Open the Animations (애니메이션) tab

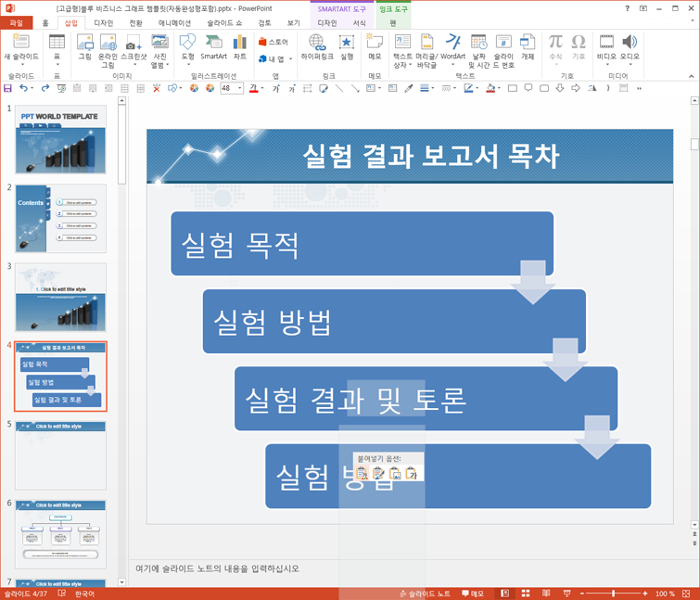click(174, 23)
